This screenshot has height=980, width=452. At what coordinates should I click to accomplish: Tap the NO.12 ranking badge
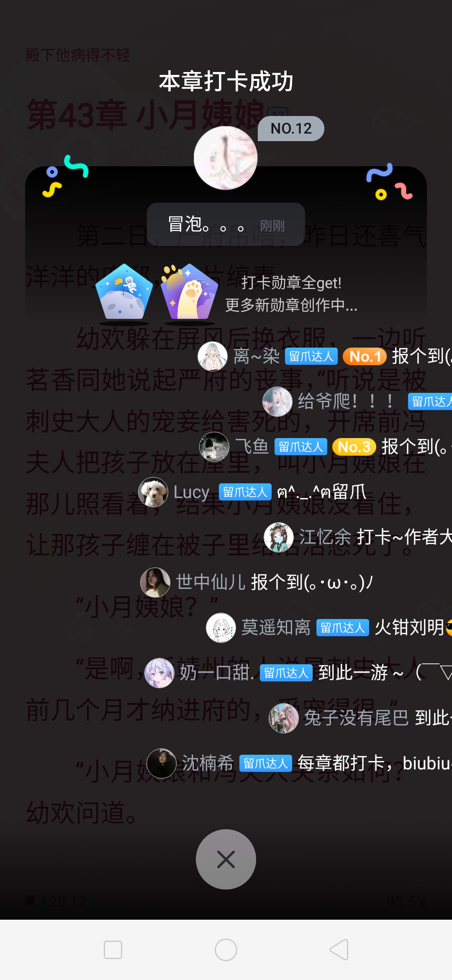(x=291, y=129)
